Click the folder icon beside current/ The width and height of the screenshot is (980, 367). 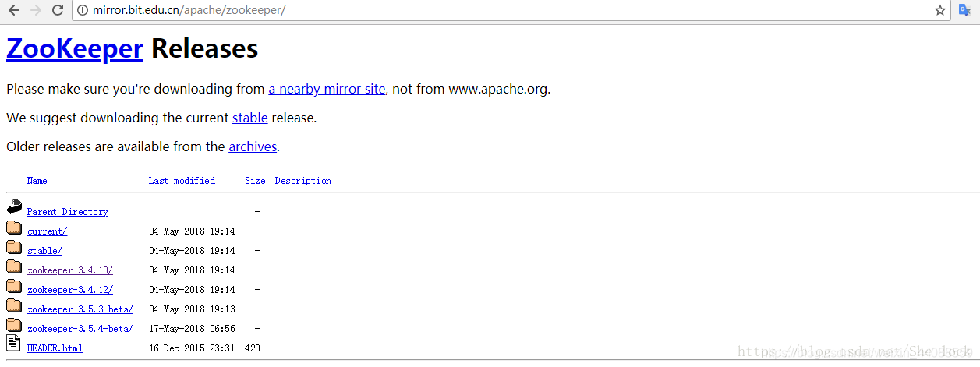coord(14,228)
